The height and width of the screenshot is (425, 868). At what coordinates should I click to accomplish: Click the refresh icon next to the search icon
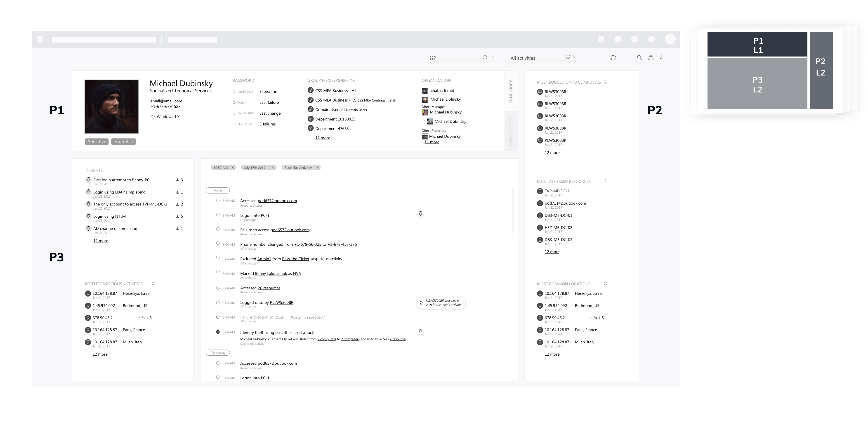[x=613, y=58]
